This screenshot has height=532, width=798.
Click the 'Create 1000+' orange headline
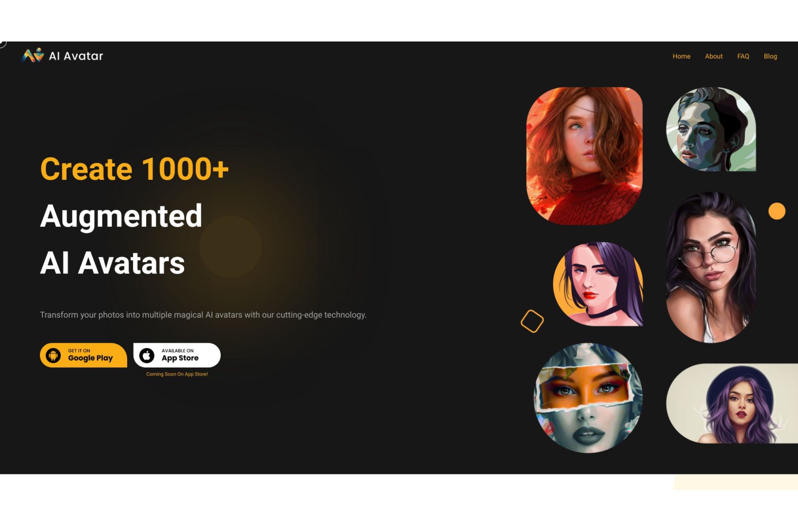point(135,169)
